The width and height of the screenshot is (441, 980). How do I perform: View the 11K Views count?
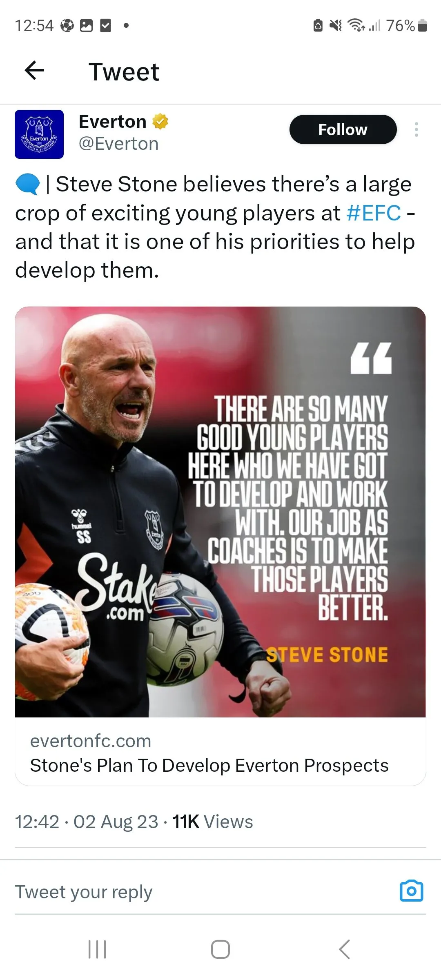212,822
